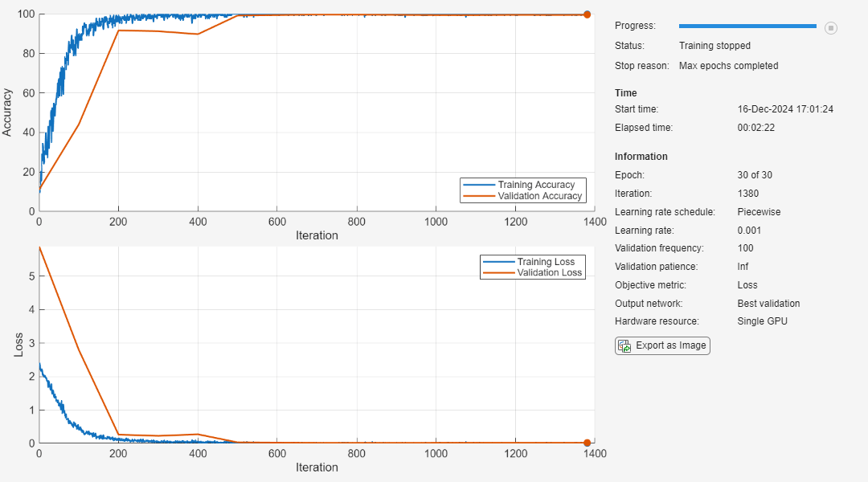
Task: Click the Piecewise learning rate schedule value
Action: tap(759, 212)
